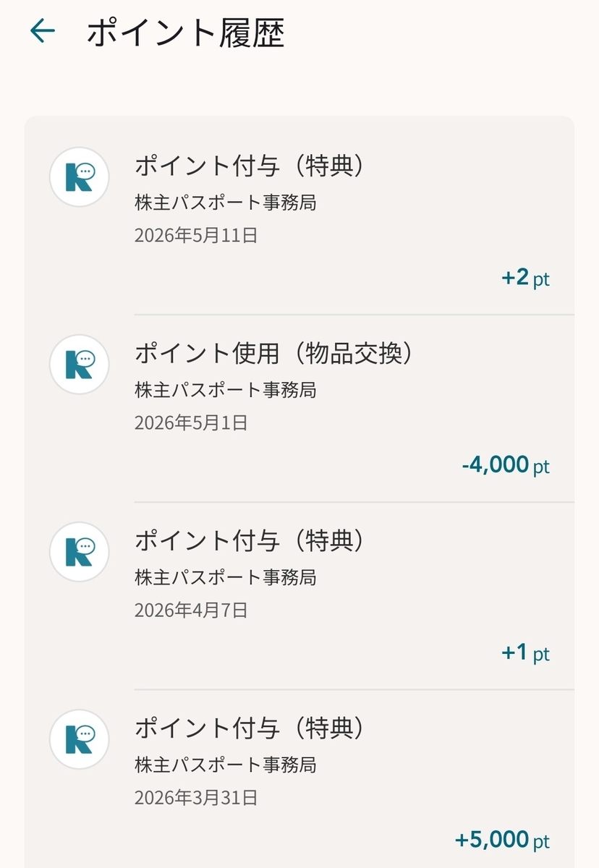Click the date 2026年4月7日

point(191,610)
